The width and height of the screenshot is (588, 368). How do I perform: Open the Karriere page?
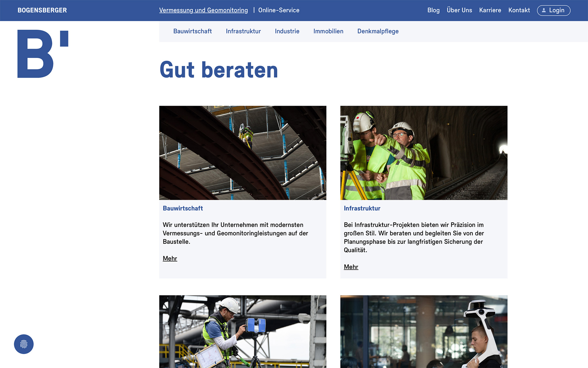point(490,10)
